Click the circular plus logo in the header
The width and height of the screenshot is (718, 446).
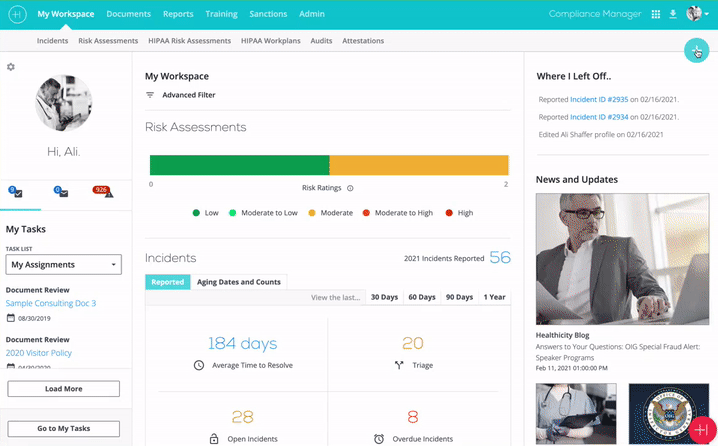pos(16,14)
